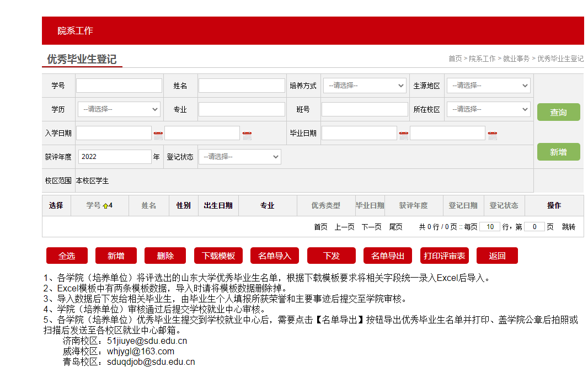Expand the 登记状态 dropdown
Viewport: 588px width, 372px height.
tap(239, 157)
